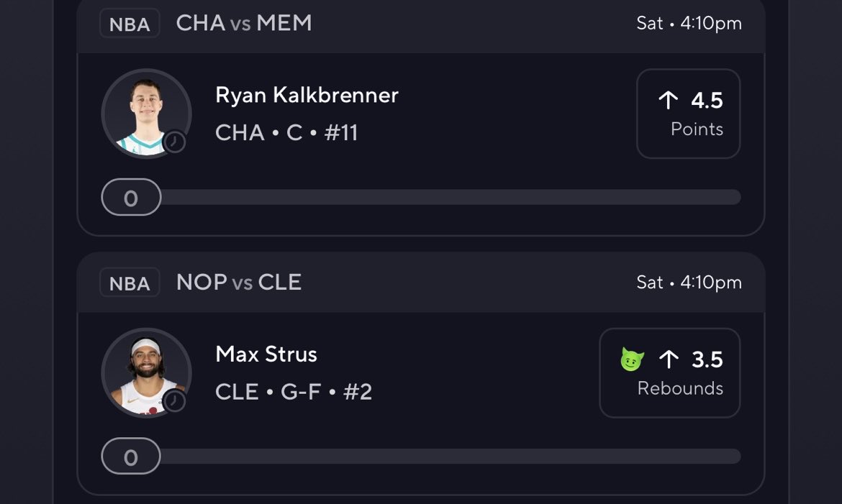Click the Max Strus name
The image size is (842, 504).
(266, 354)
